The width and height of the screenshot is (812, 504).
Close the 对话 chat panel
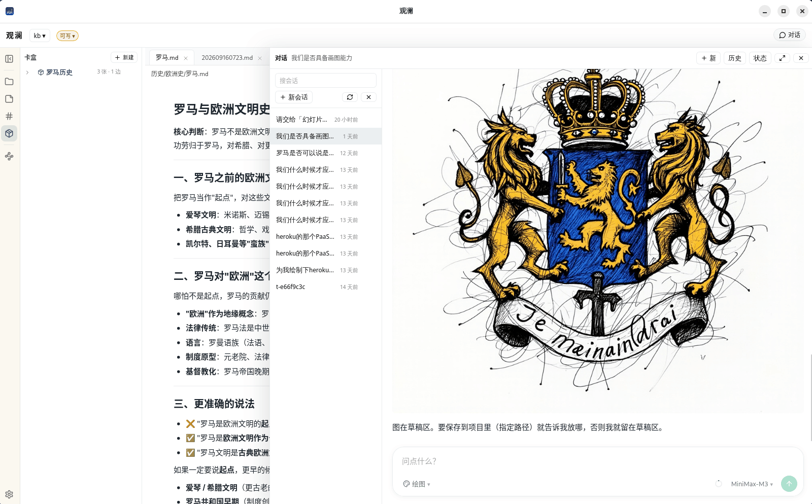pyautogui.click(x=801, y=58)
